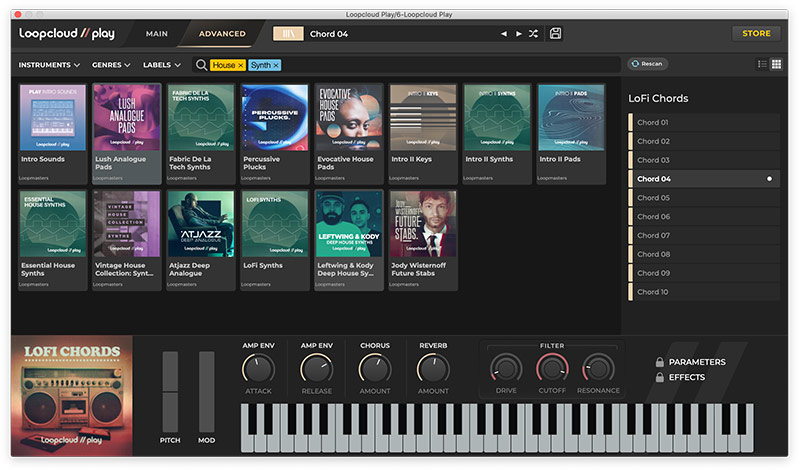
Task: Expand the Instruments dropdown
Action: click(49, 65)
